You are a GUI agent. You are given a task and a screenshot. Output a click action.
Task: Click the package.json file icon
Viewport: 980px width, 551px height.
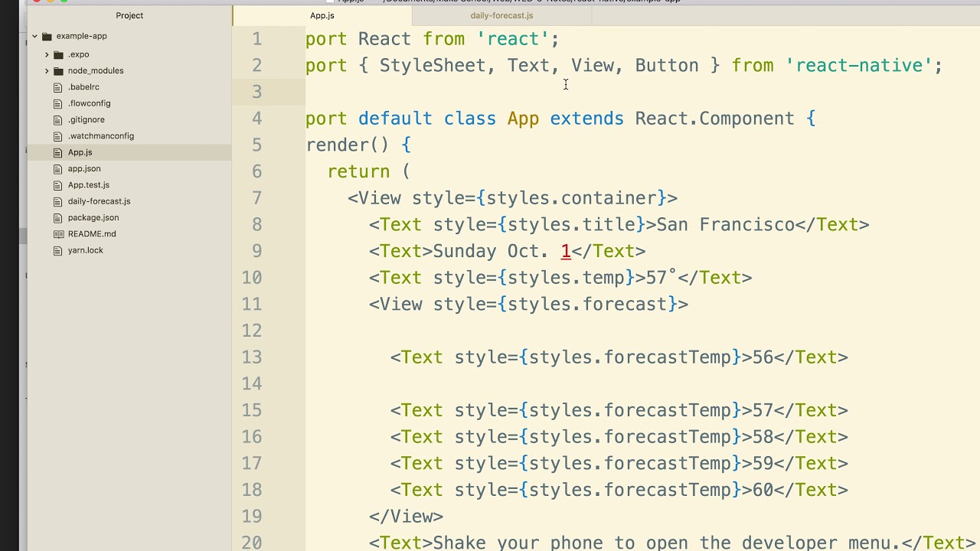pos(57,217)
